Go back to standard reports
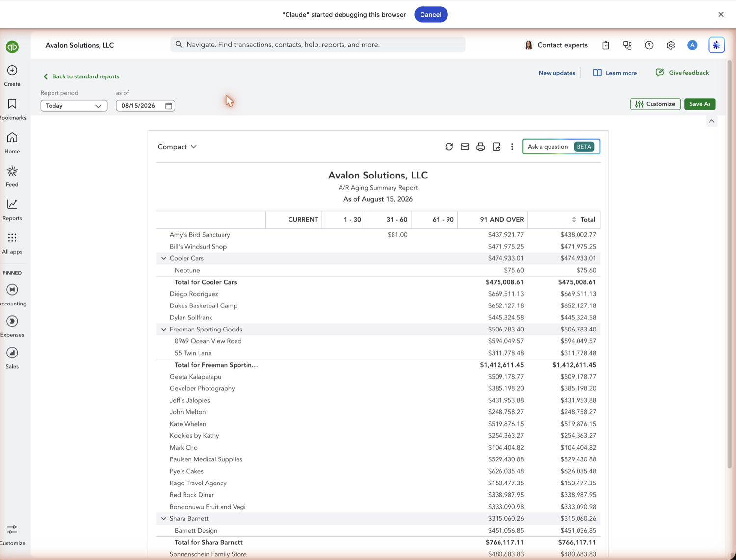This screenshot has width=736, height=560. point(81,76)
